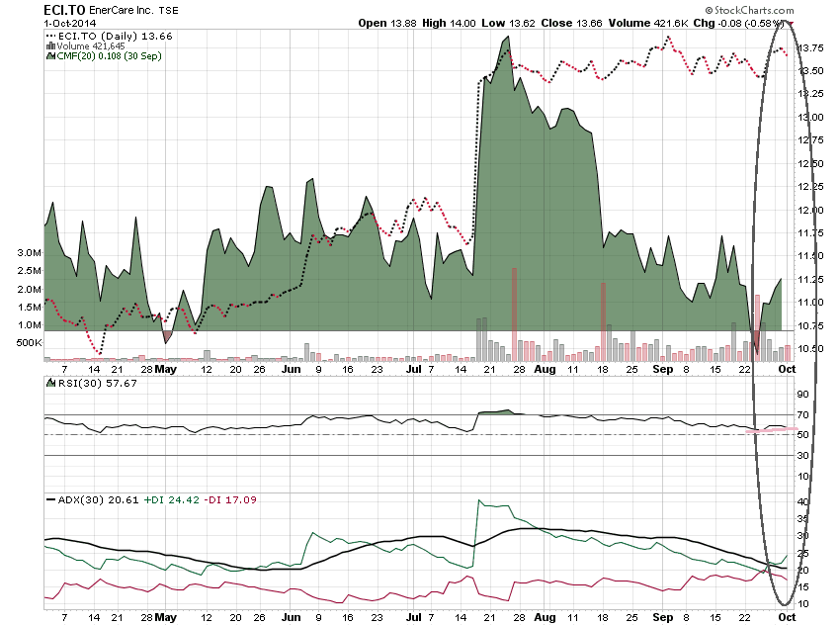Click the ECI.TO ticker symbol in the title
Viewport: 840px width, 626px height.
click(x=64, y=10)
